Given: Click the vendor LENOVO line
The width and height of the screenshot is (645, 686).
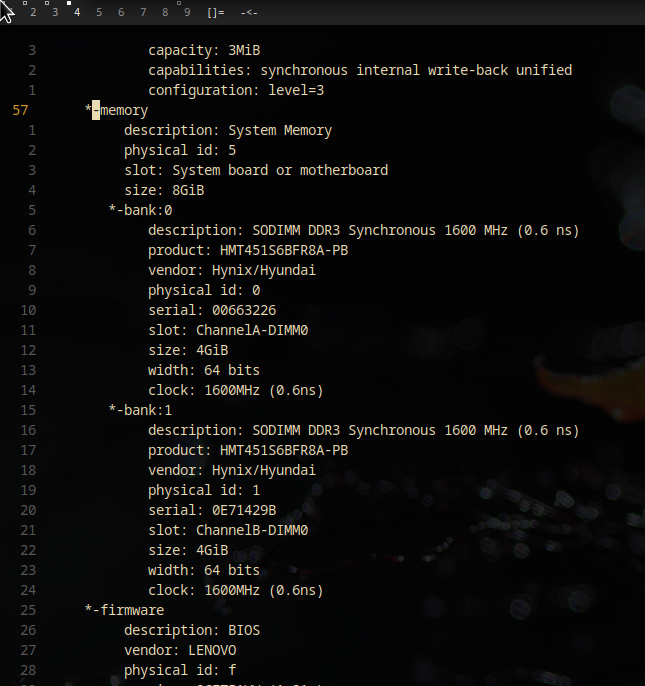Looking at the screenshot, I should pos(180,650).
